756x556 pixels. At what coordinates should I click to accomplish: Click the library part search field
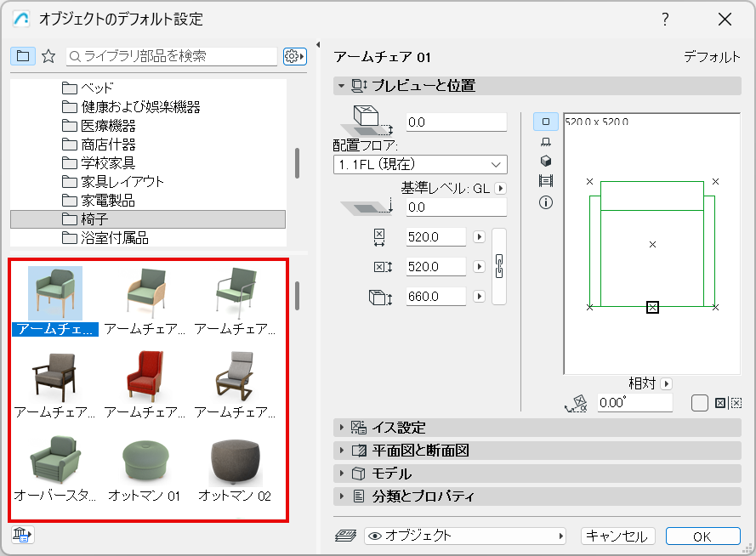[x=172, y=56]
